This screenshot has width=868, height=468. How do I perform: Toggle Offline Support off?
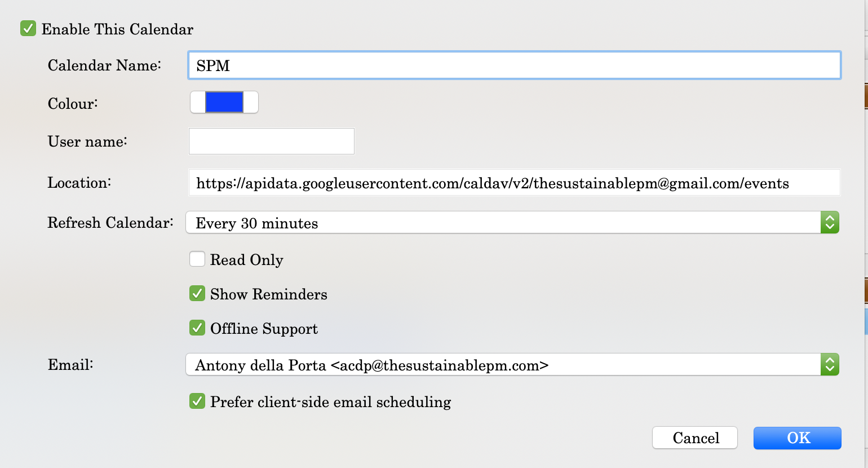tap(197, 328)
